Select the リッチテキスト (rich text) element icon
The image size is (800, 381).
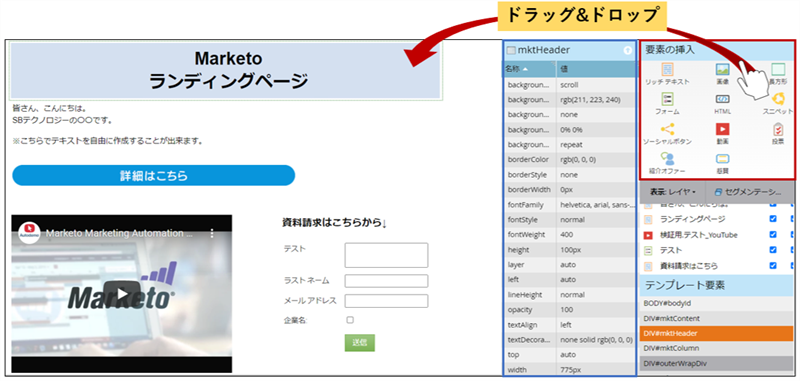point(667,69)
